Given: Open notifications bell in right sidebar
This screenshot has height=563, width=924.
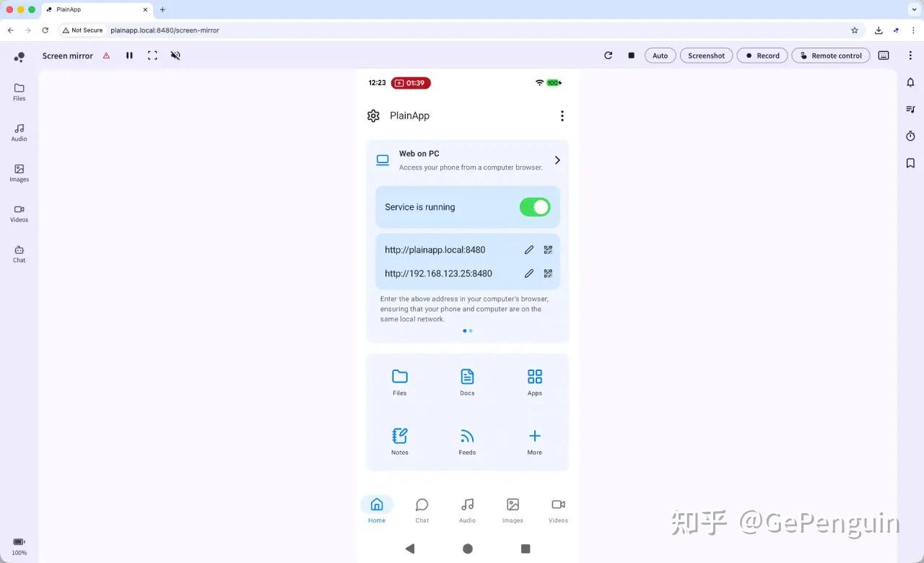Looking at the screenshot, I should tap(910, 82).
